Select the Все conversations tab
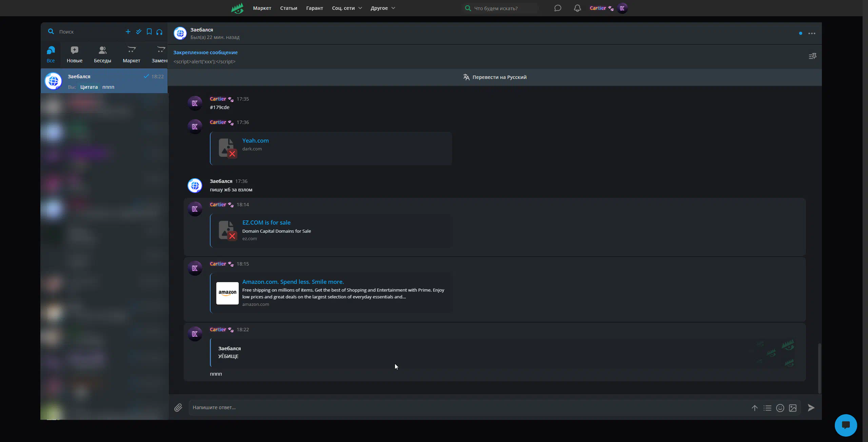This screenshot has height=442, width=868. [51, 55]
